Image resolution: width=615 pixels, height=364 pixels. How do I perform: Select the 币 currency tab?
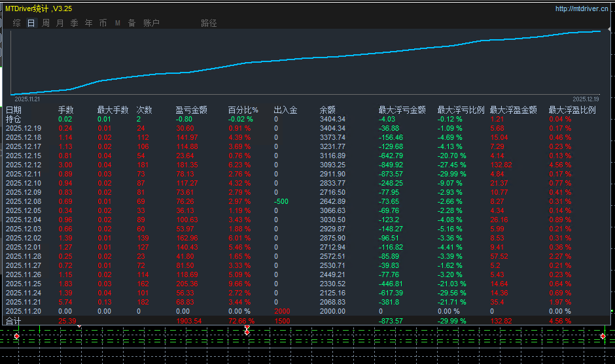coord(103,23)
